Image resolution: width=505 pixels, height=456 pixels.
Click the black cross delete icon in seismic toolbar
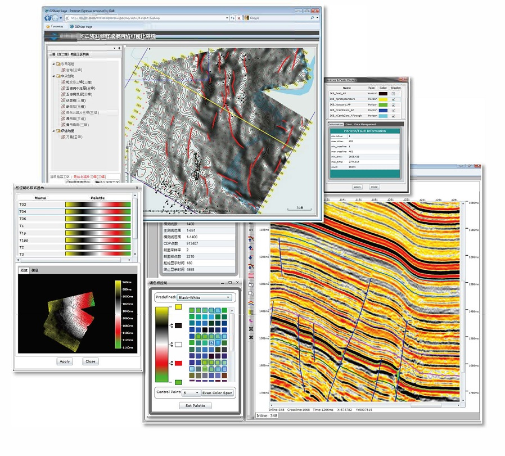click(251, 337)
